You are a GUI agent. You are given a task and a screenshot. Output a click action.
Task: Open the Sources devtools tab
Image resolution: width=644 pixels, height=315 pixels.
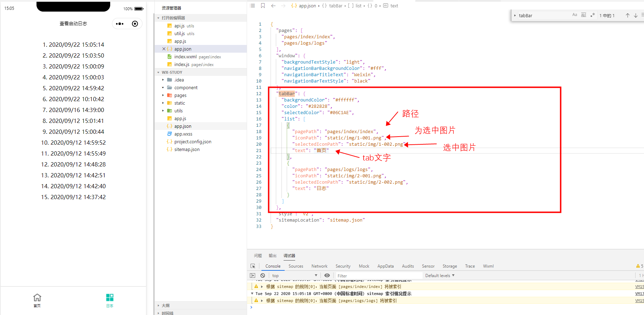[x=296, y=266]
